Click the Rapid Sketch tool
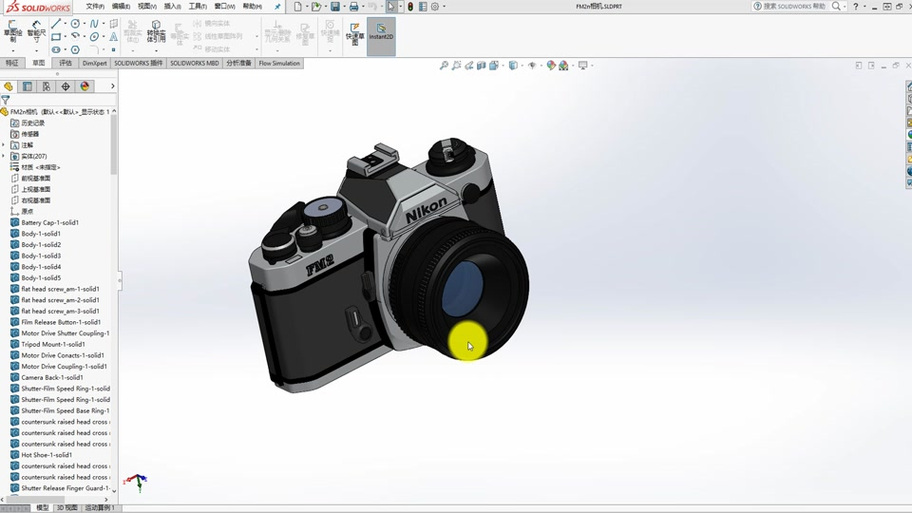912x513 pixels. coord(354,34)
